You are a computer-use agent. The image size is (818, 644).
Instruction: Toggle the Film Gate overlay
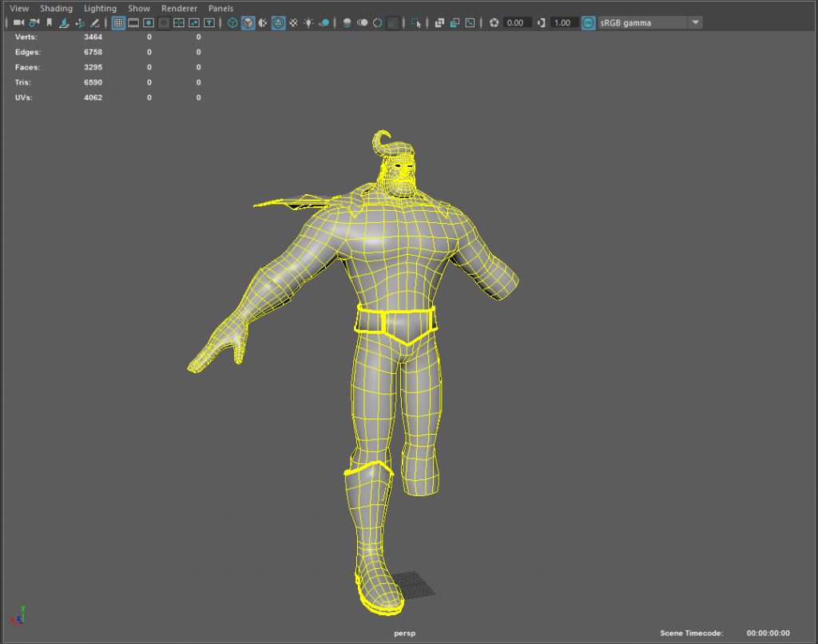[133, 23]
